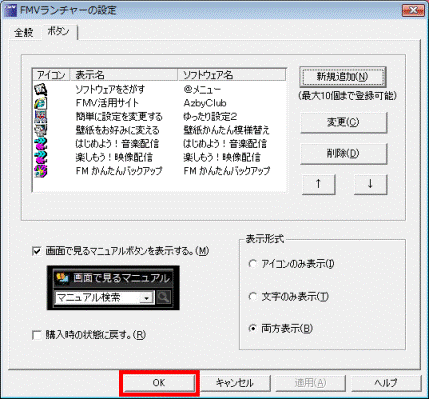Select 簡単に設定を変更する list entry

pos(119,117)
